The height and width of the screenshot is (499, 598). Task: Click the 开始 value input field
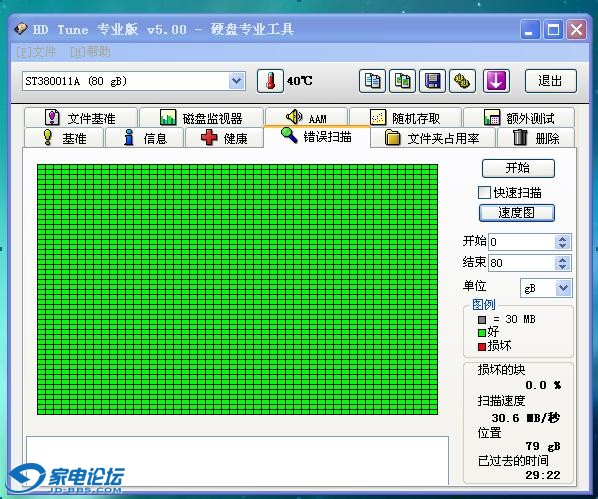[x=521, y=242]
